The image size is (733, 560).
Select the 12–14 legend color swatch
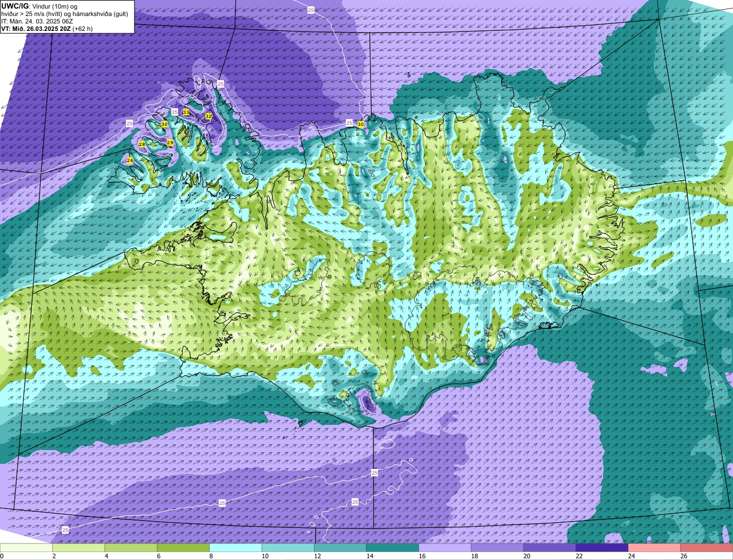pos(340,547)
